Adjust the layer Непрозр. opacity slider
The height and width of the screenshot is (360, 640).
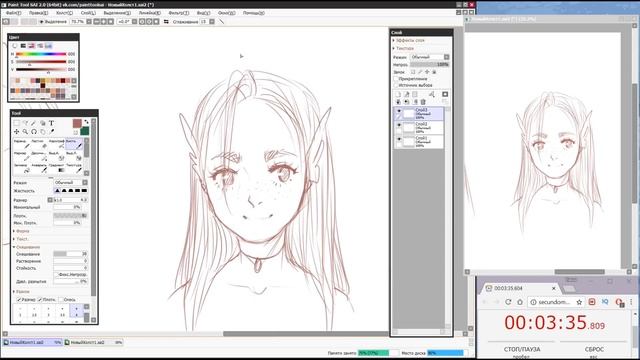(x=429, y=64)
